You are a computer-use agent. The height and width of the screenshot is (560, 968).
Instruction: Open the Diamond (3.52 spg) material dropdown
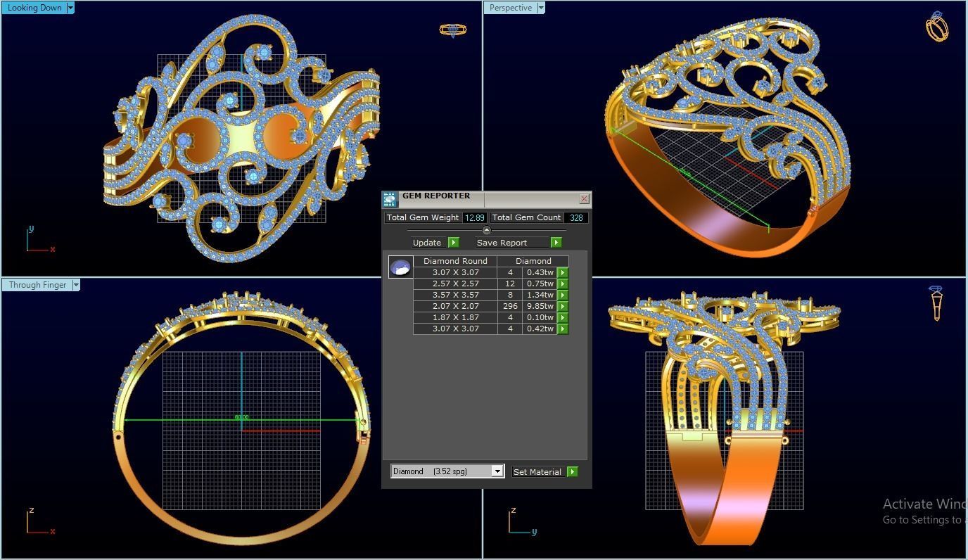[x=497, y=471]
